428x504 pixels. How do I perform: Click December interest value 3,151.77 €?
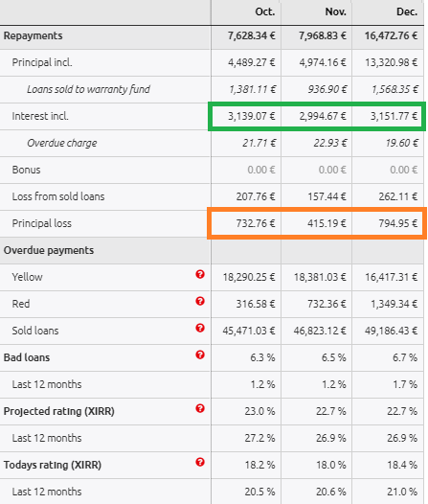394,116
